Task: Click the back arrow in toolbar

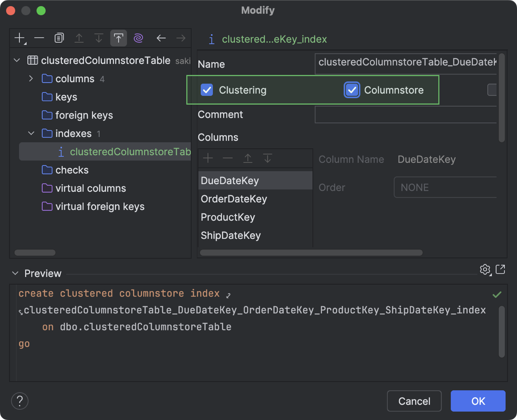Action: coord(161,38)
